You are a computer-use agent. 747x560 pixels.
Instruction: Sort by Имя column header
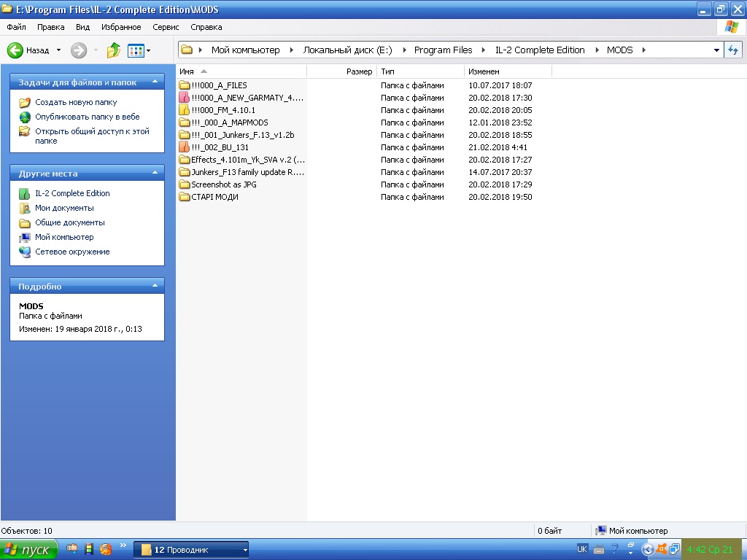[241, 71]
